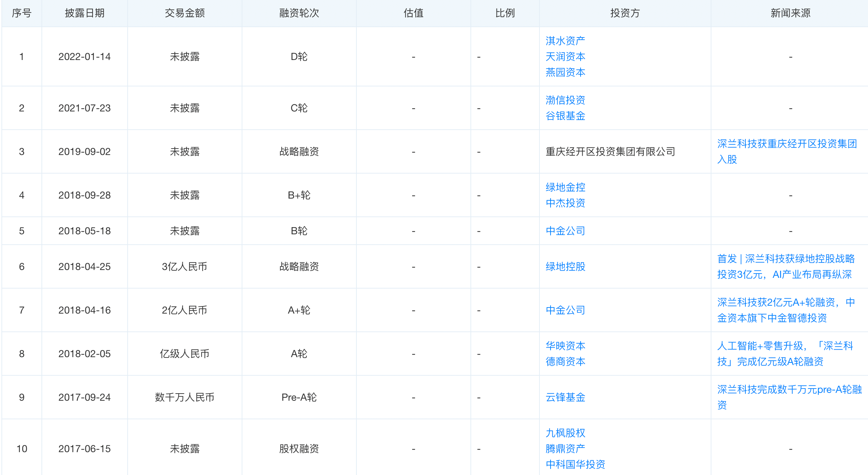Click the 披露日期 column header
868x475 pixels.
click(84, 13)
